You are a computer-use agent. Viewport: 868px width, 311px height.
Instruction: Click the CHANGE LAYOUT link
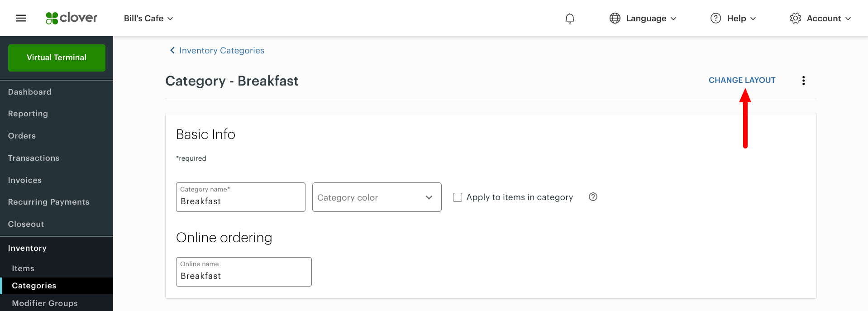pyautogui.click(x=742, y=80)
